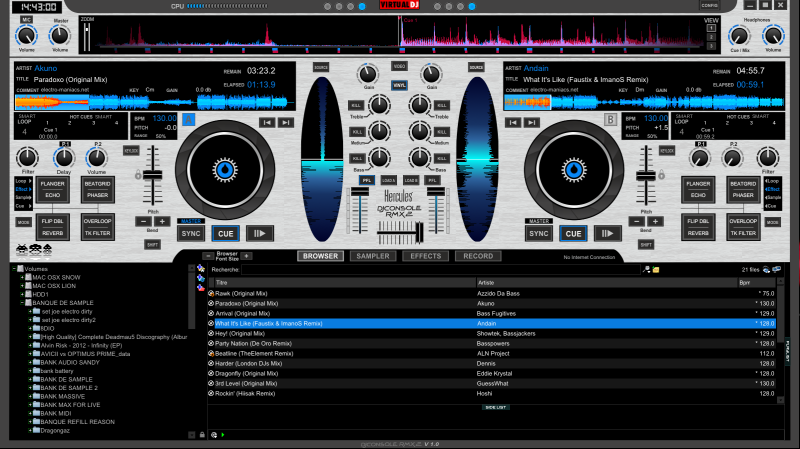This screenshot has height=449, width=800.
Task: Collapse BANQUE DE SAMPLE node
Action: 22,303
